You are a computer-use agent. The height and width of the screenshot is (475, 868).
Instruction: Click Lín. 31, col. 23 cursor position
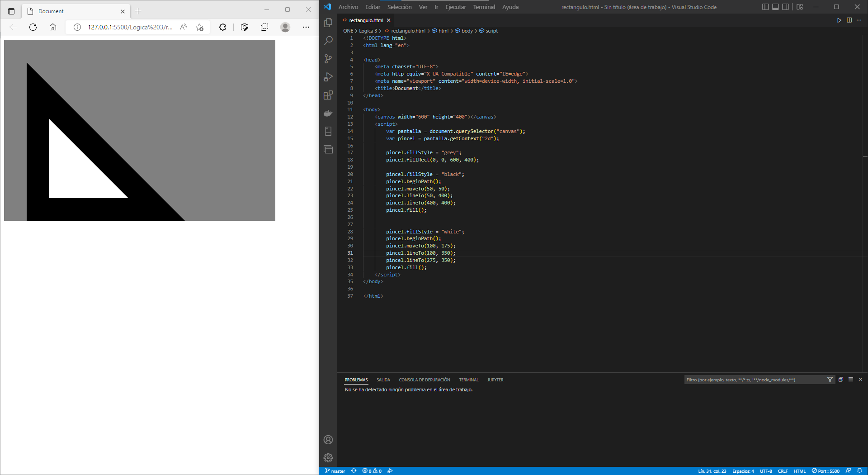click(x=712, y=471)
